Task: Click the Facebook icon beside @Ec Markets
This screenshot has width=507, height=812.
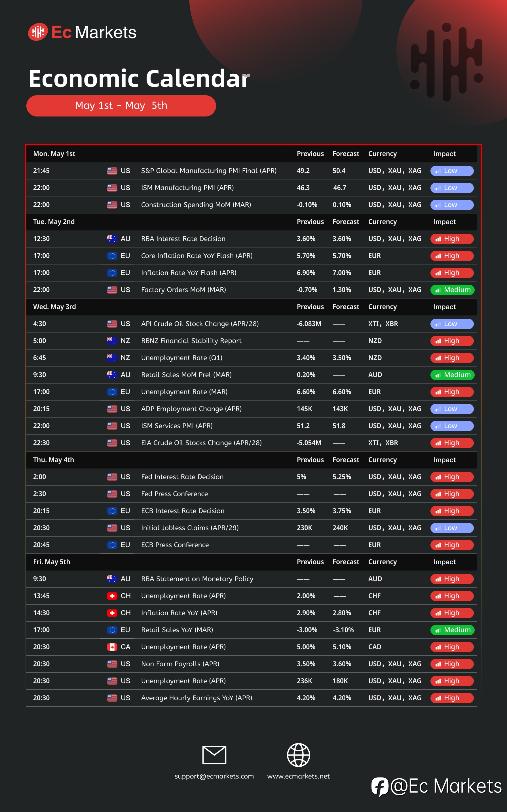Action: click(x=380, y=786)
